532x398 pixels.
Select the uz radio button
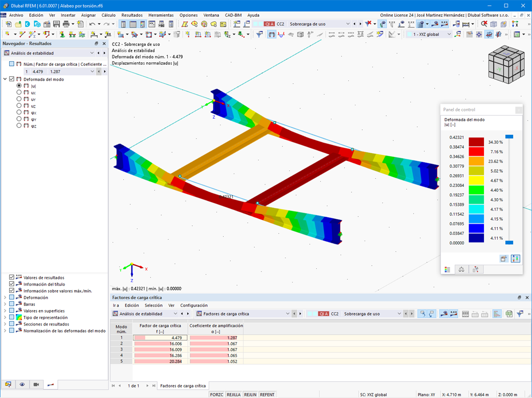click(x=19, y=106)
